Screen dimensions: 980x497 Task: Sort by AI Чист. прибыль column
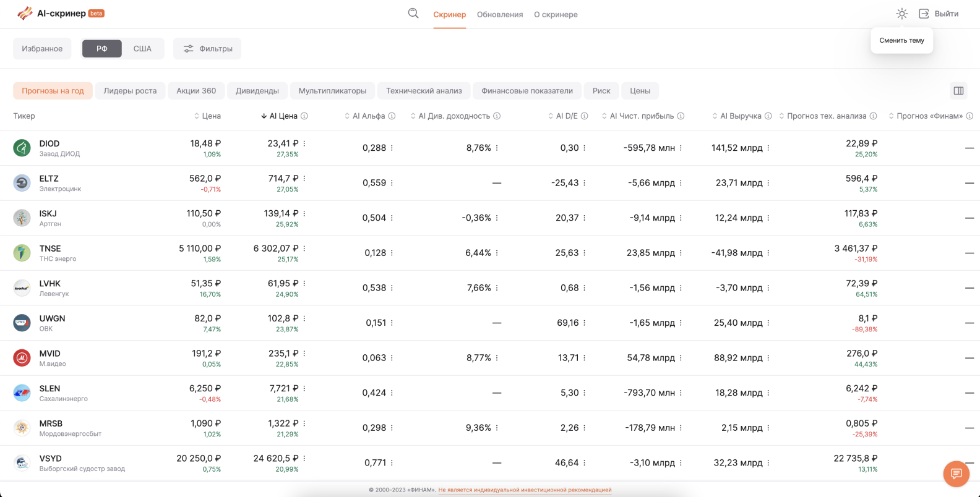pyautogui.click(x=637, y=116)
